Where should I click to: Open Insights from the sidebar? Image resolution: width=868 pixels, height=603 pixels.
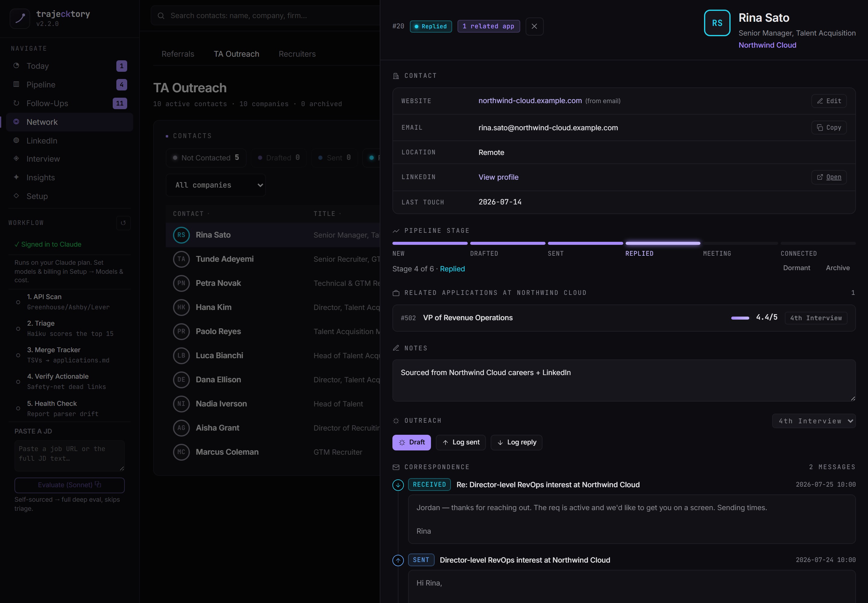[70, 178]
